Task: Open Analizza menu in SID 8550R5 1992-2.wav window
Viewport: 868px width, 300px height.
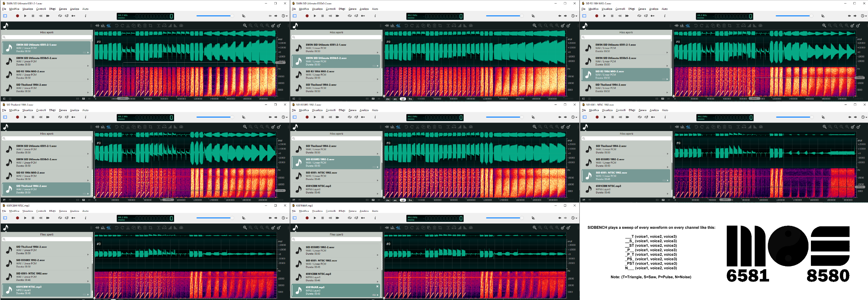Action: (364, 111)
